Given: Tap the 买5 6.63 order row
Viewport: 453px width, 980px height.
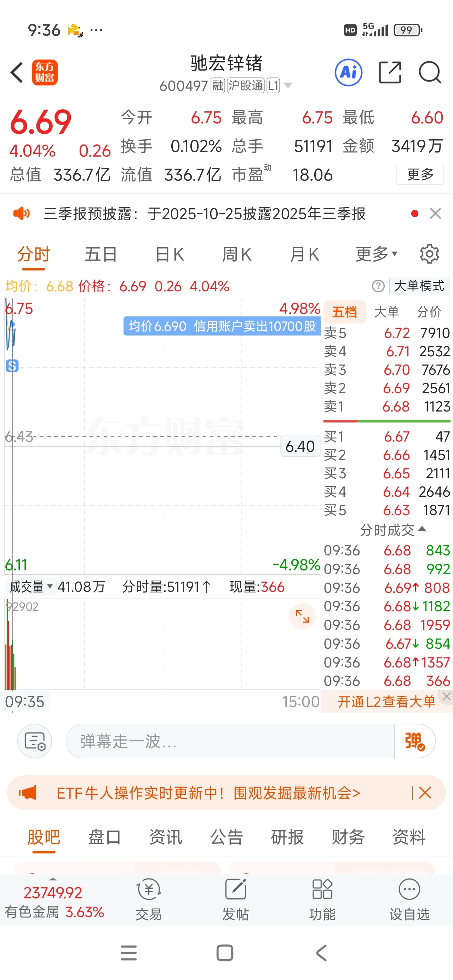Looking at the screenshot, I should tap(387, 510).
